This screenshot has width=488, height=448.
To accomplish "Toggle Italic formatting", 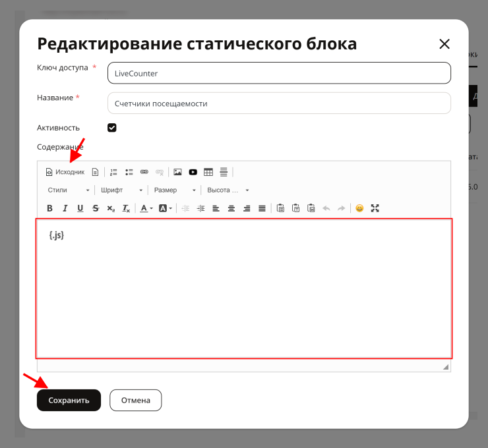I will tap(65, 208).
